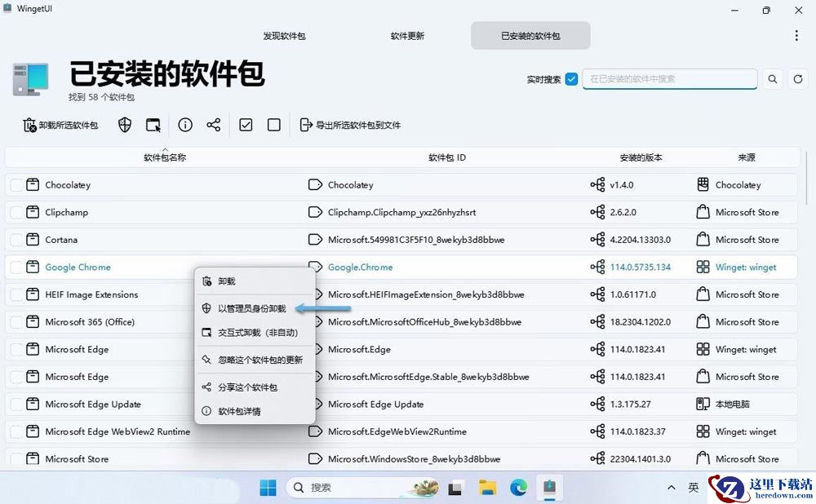Open the Task View taskbar icon
Image resolution: width=816 pixels, height=504 pixels.
[455, 488]
